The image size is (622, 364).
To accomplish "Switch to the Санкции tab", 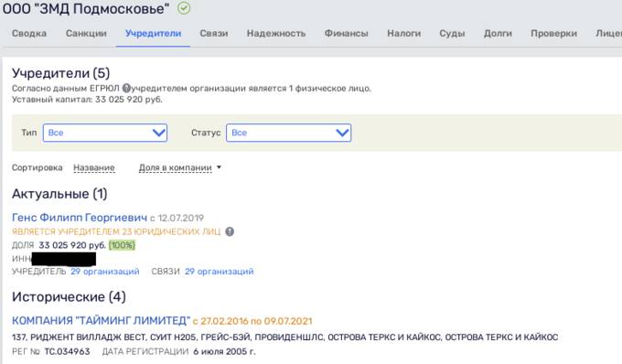I will point(86,33).
